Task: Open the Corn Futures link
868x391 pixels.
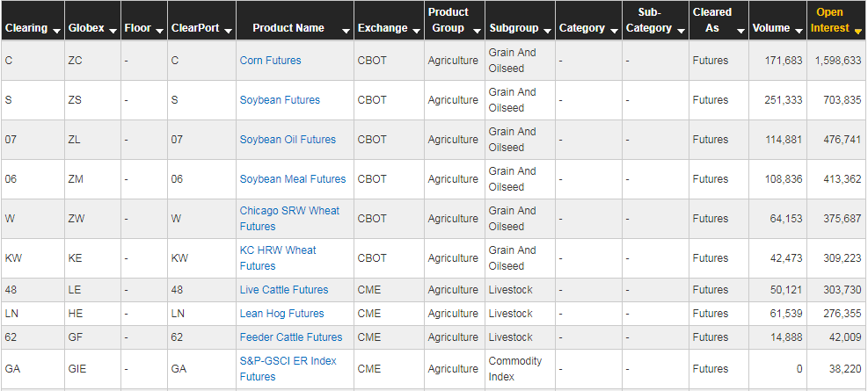Action: [x=270, y=61]
